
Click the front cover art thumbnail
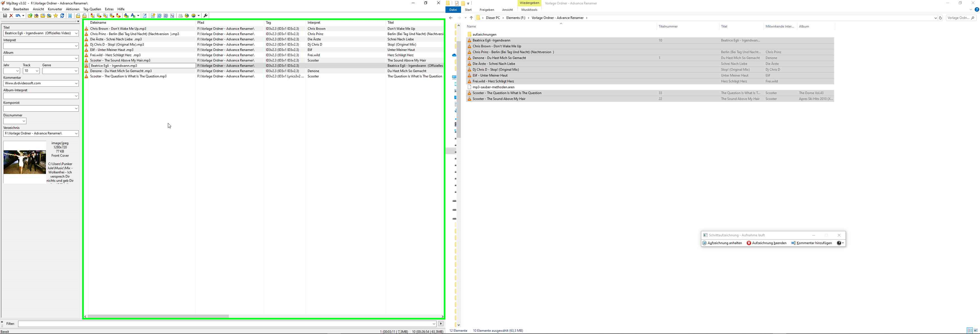pos(25,162)
